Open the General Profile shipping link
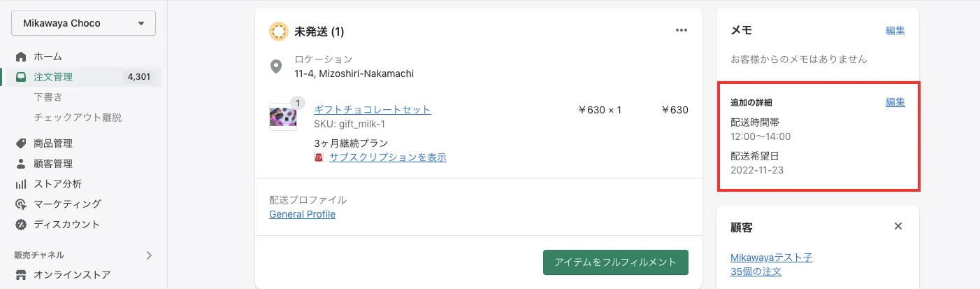980x289 pixels. point(302,214)
